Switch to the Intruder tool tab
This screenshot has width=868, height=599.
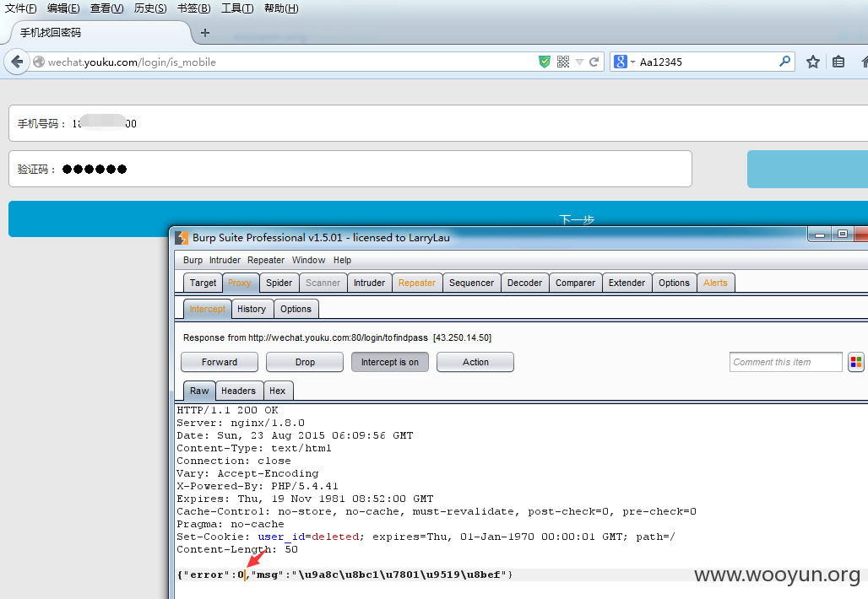pyautogui.click(x=369, y=283)
